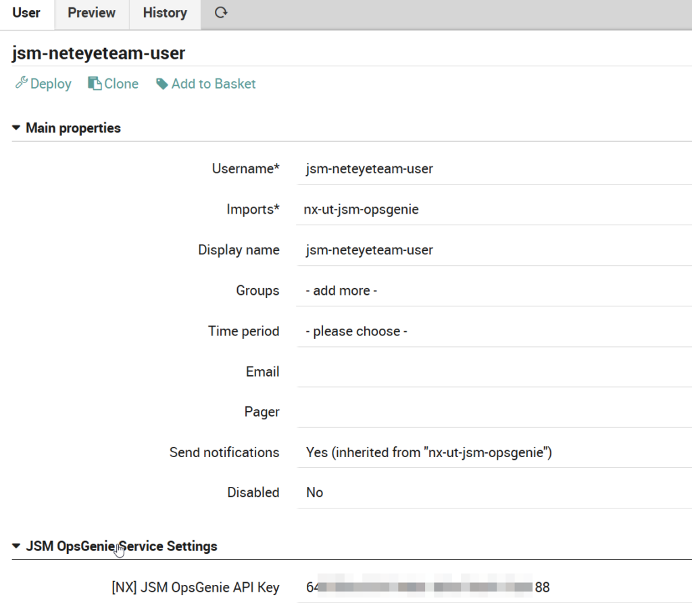
Task: Click the jsm-neteyeteam-user page heading
Action: tap(99, 53)
